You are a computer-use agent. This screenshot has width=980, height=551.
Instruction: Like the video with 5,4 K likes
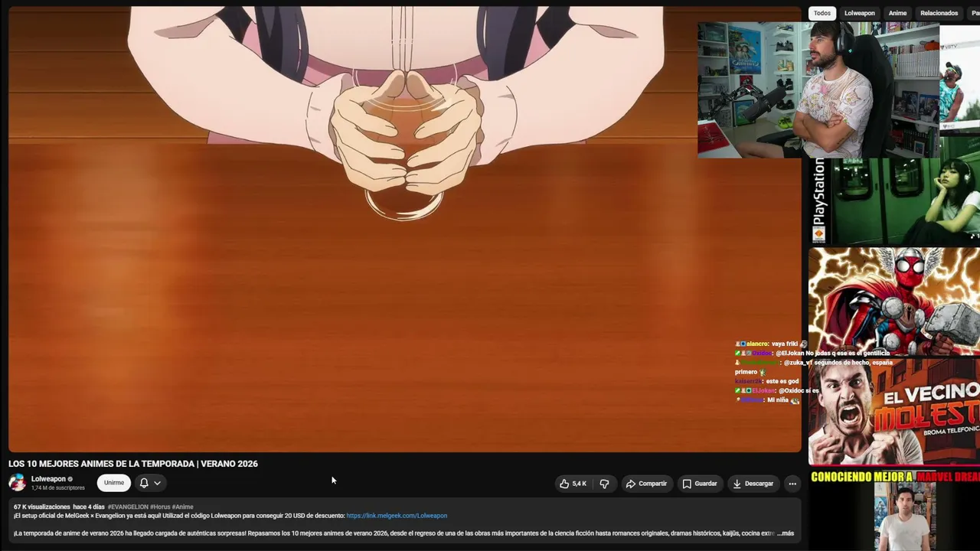point(573,484)
